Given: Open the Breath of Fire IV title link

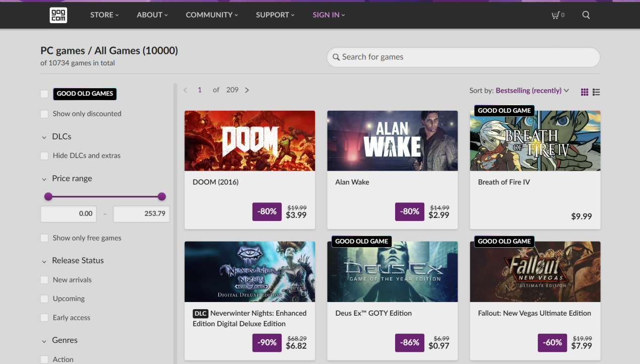Looking at the screenshot, I should tap(504, 182).
